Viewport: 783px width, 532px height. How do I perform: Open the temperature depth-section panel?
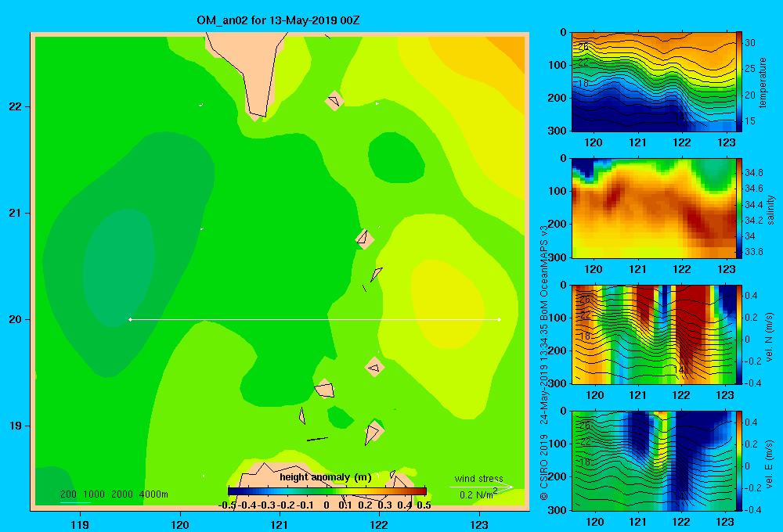pos(654,82)
